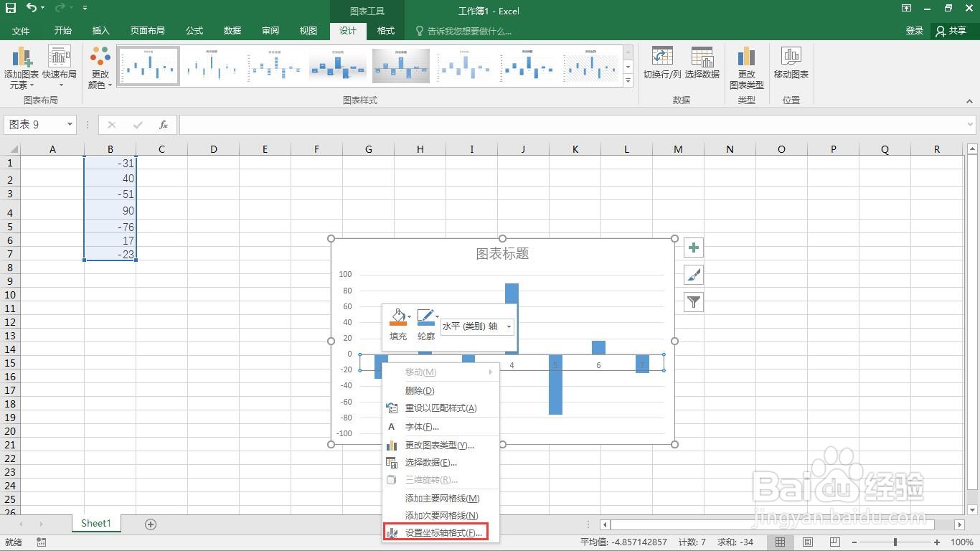Switch to the Insert (插入) tab
Viewport: 980px width, 551px height.
coord(101,31)
